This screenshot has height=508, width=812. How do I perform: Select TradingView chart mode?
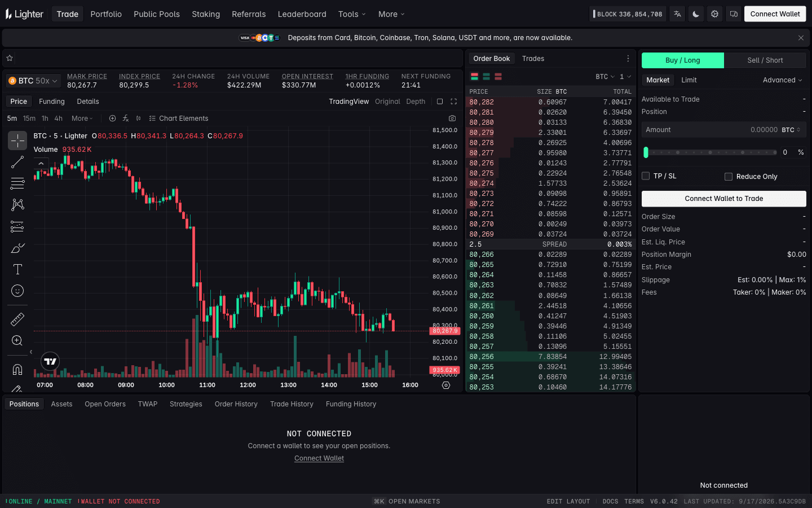[348, 102]
